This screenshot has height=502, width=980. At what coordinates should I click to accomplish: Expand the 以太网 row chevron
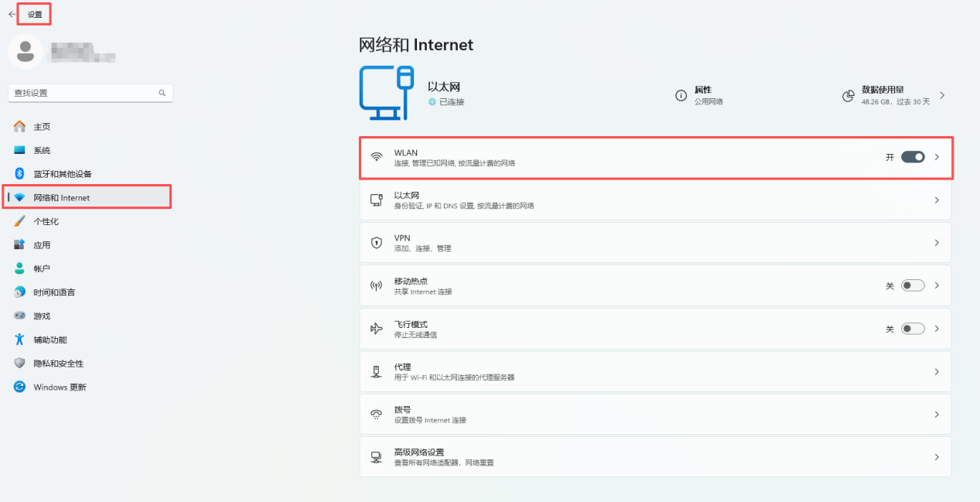(x=937, y=200)
